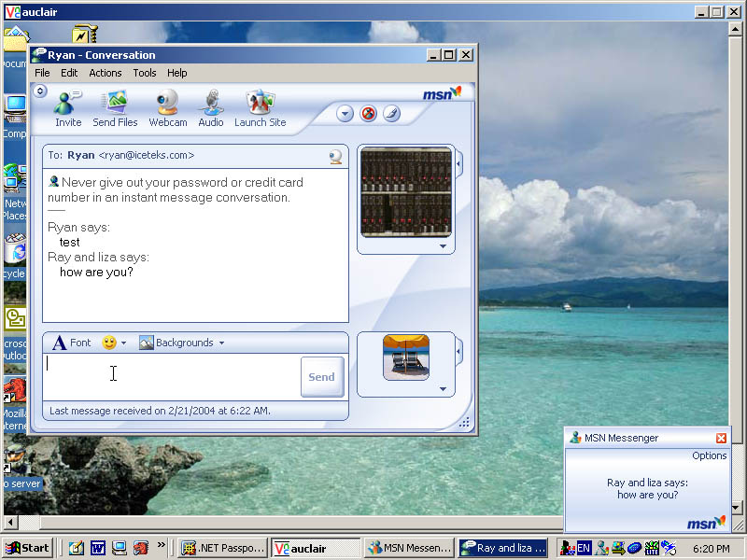Open dropdown under Ryan's display picture
Screen dimensions: 747x560
pos(443,246)
